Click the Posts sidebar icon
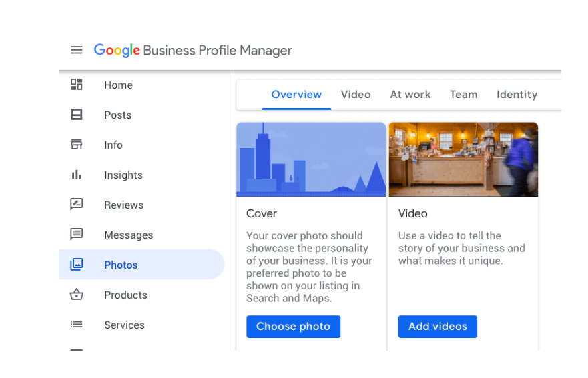The image size is (588, 378). (77, 114)
